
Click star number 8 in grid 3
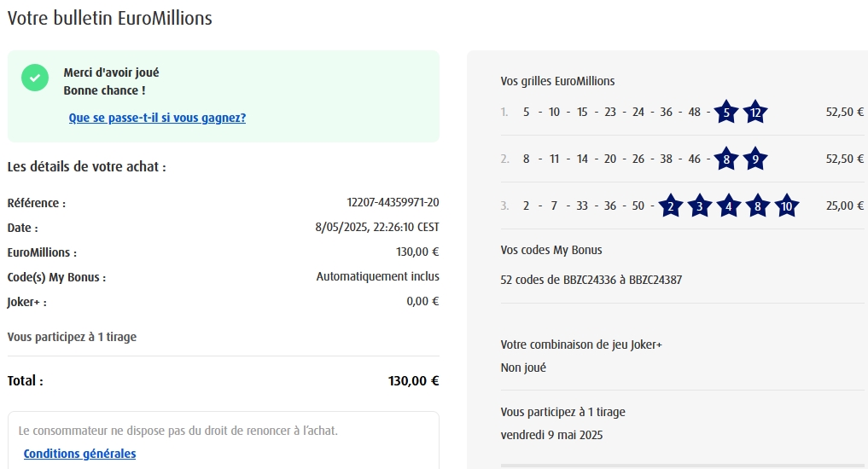tap(758, 206)
